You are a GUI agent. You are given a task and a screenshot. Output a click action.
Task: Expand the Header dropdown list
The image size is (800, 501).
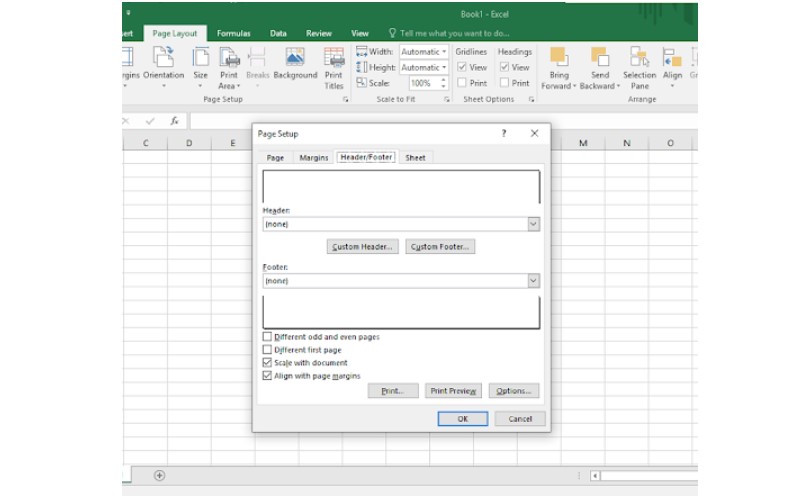533,224
